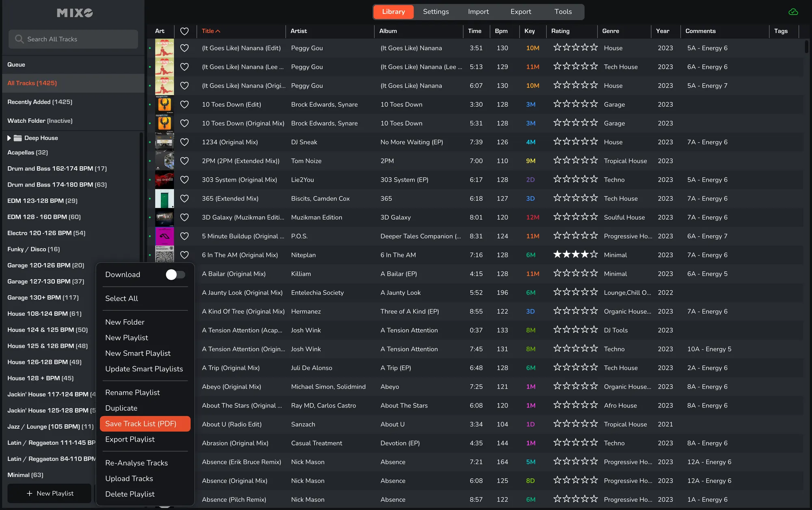Click the search magnifier icon
This screenshot has width=812, height=510.
[19, 39]
